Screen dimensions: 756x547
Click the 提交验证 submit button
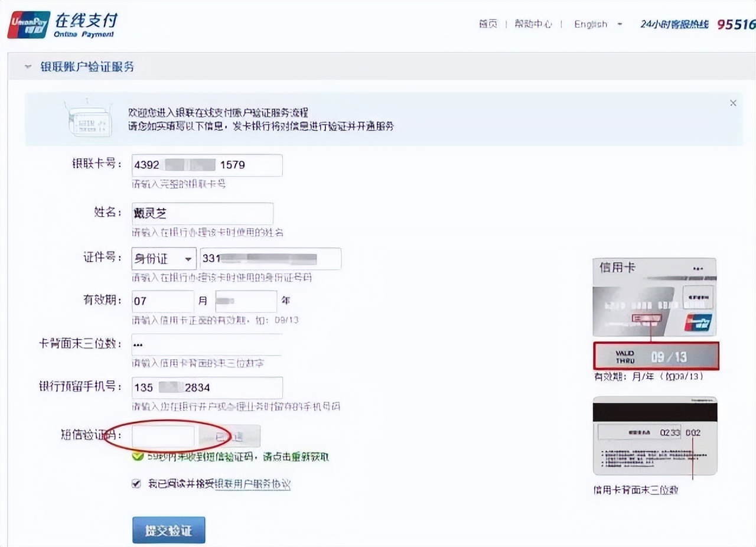168,529
